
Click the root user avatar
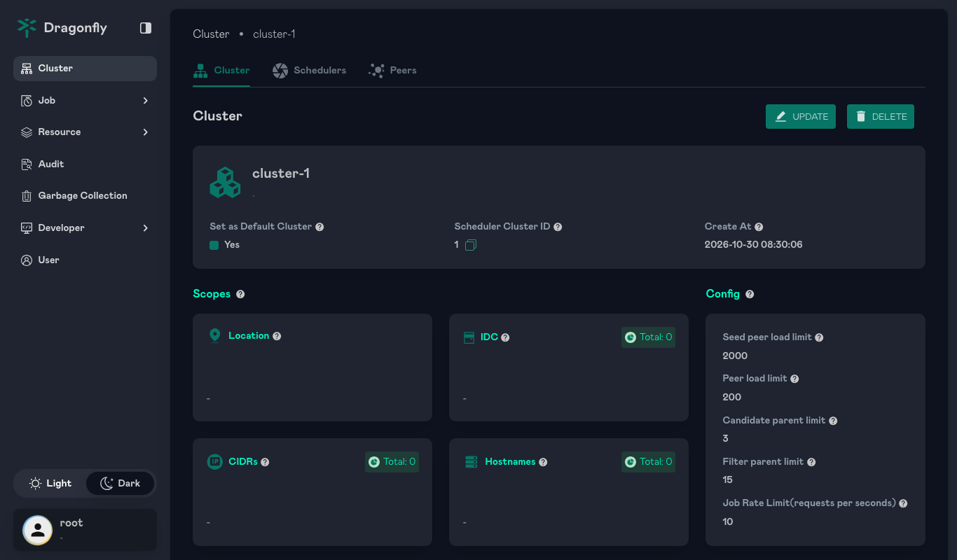(38, 530)
